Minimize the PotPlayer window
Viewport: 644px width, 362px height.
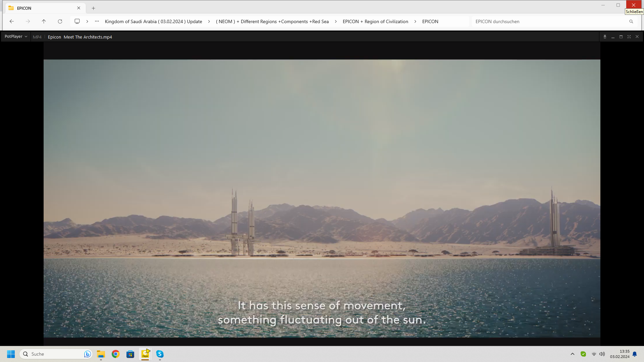coord(613,37)
